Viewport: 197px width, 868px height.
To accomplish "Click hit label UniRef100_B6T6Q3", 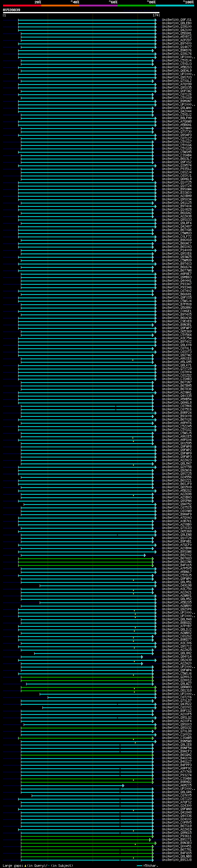I will 176,559.
